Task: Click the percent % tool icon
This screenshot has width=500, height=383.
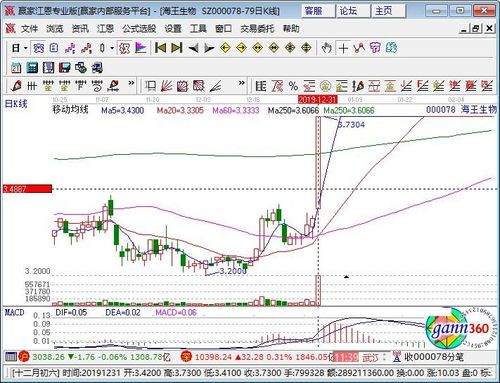Action: point(293,86)
